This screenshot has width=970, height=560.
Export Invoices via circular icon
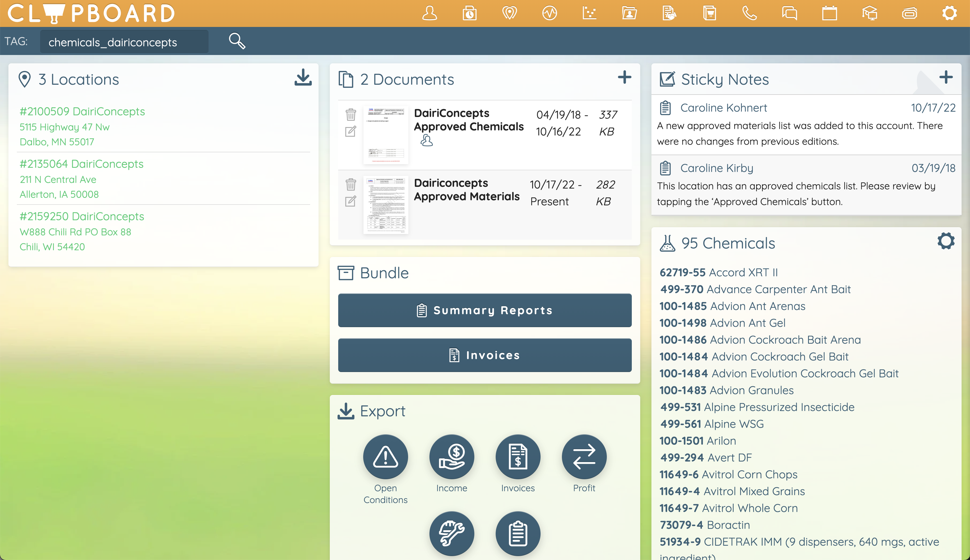(x=518, y=456)
